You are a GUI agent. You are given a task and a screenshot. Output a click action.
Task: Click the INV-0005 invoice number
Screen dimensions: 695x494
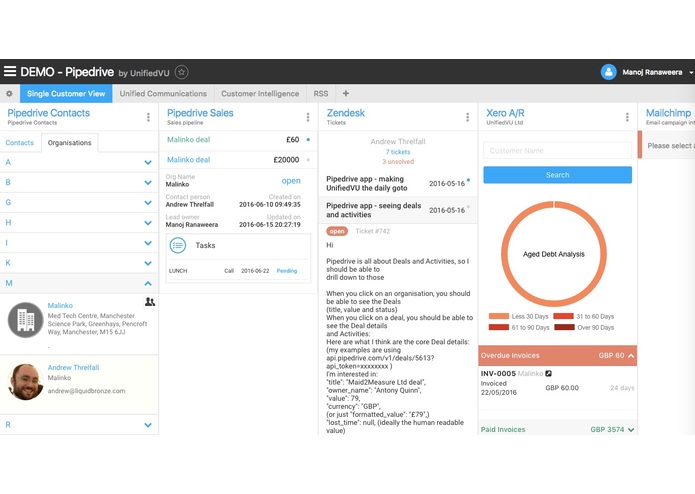point(498,373)
